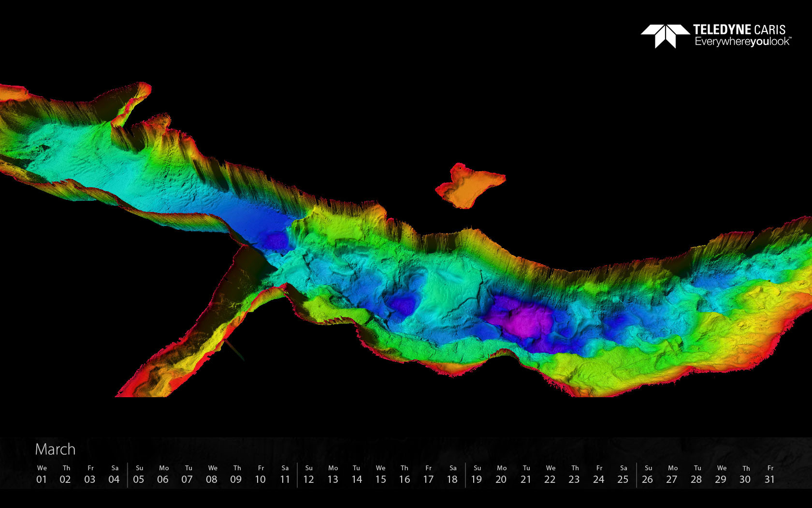Select Wednesday 08 in the calendar
The width and height of the screenshot is (812, 508).
(212, 475)
